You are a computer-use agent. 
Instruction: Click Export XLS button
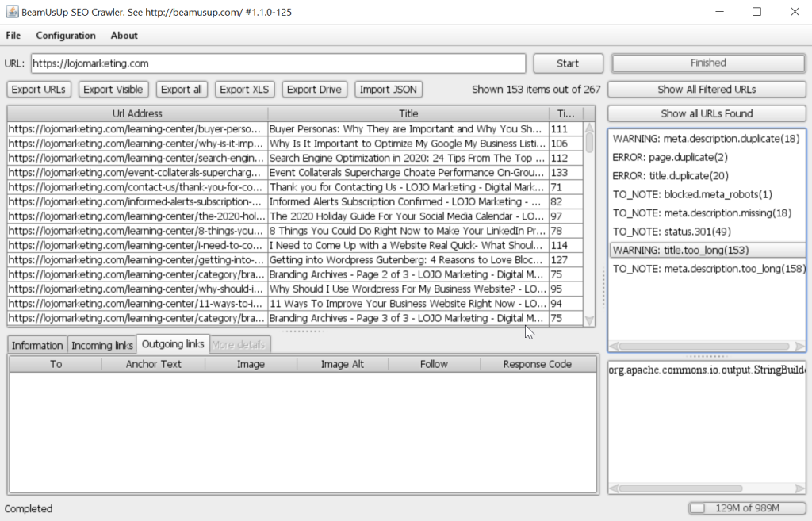point(244,89)
